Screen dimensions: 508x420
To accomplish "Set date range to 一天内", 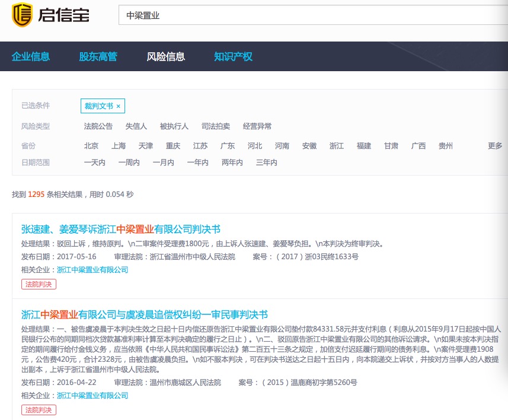I will [95, 162].
